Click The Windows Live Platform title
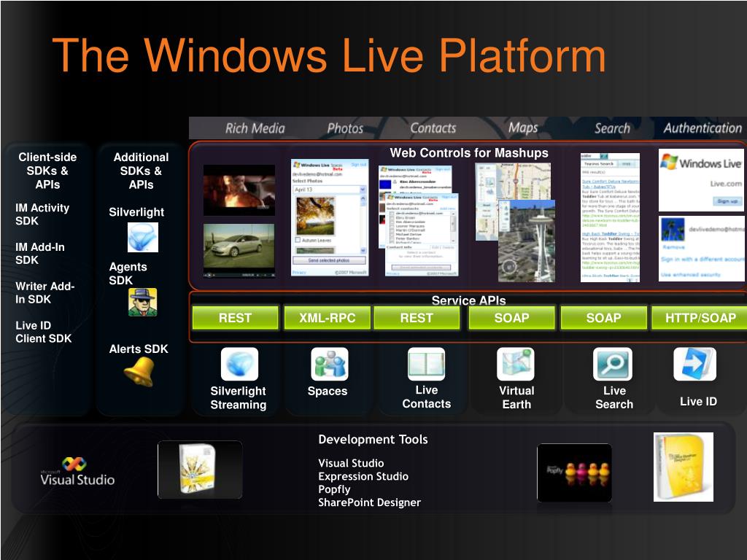747x560 pixels. coord(329,55)
